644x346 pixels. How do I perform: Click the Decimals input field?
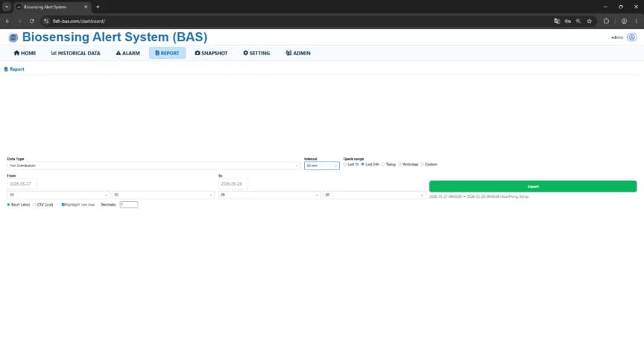click(x=128, y=204)
